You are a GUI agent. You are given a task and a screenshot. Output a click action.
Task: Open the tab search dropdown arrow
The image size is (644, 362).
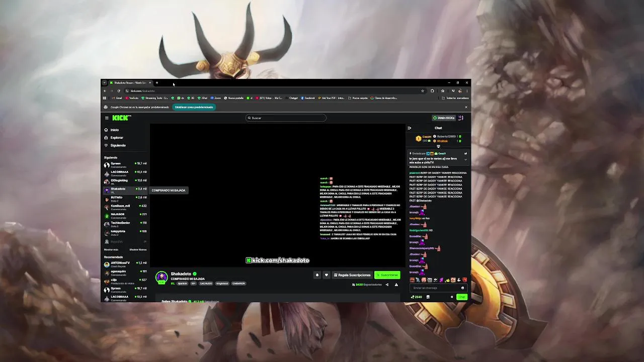[x=104, y=83]
